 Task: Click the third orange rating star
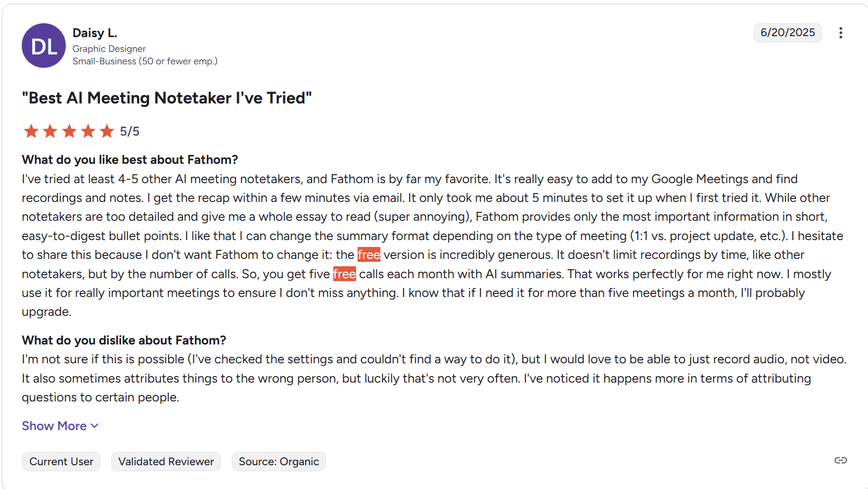[x=69, y=131]
